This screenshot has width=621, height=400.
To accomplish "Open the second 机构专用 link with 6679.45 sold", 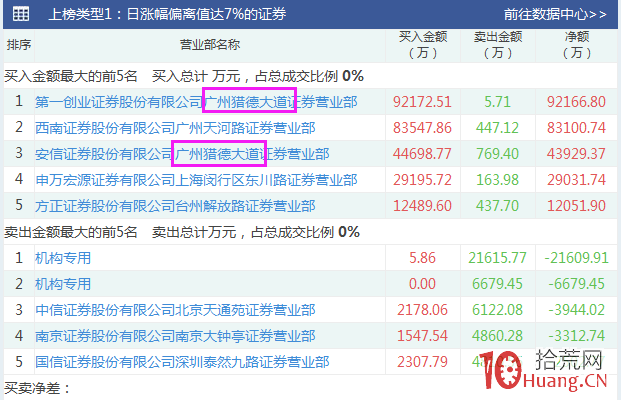I will click(x=63, y=284).
